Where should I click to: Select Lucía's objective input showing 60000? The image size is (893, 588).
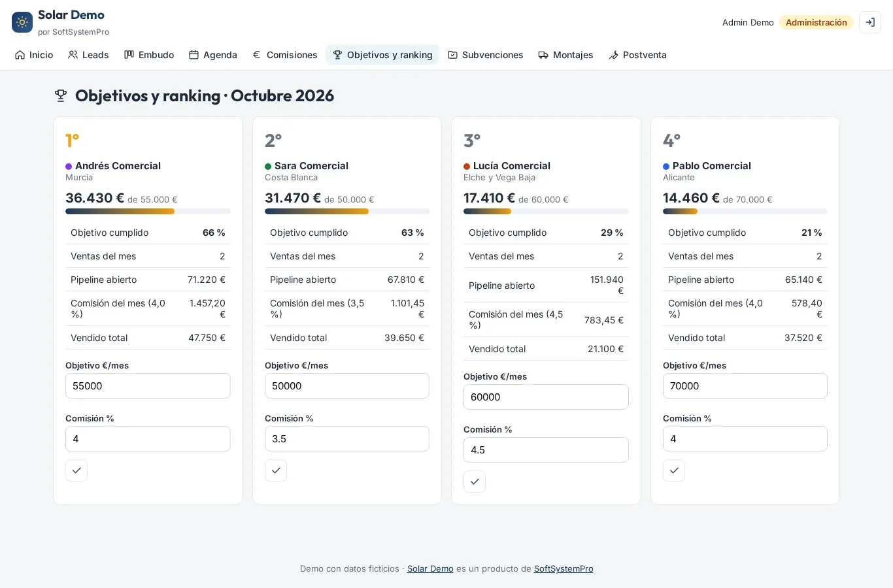point(546,397)
